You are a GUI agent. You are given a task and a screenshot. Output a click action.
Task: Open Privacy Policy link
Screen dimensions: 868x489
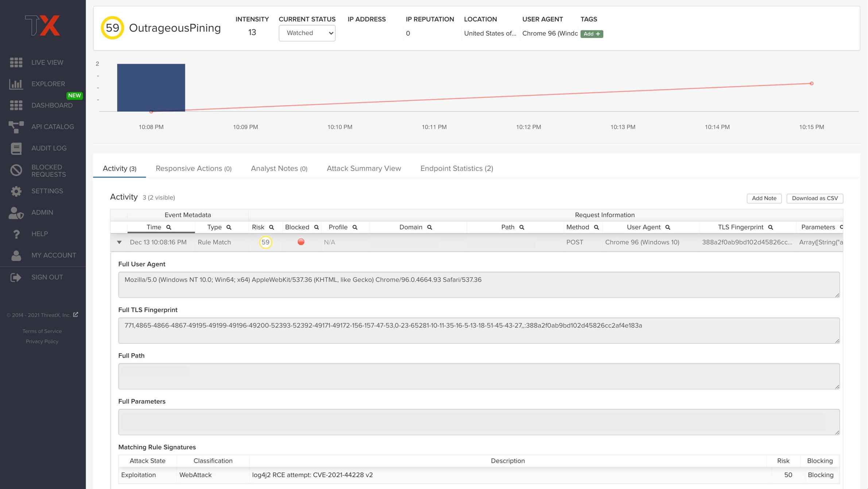(x=42, y=341)
